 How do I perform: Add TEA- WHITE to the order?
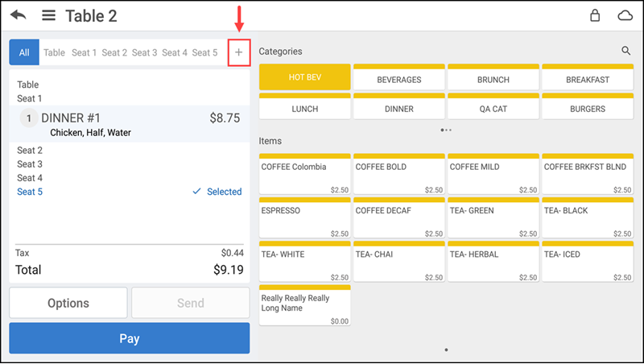305,261
